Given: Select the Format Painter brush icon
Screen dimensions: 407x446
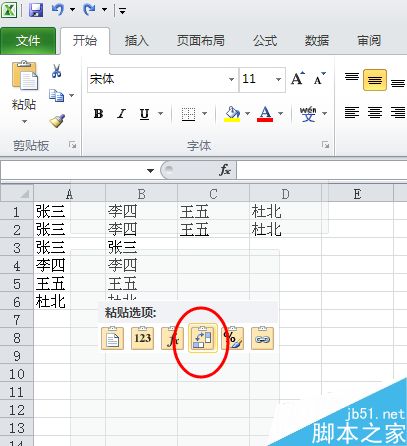Looking at the screenshot, I should click(x=57, y=121).
